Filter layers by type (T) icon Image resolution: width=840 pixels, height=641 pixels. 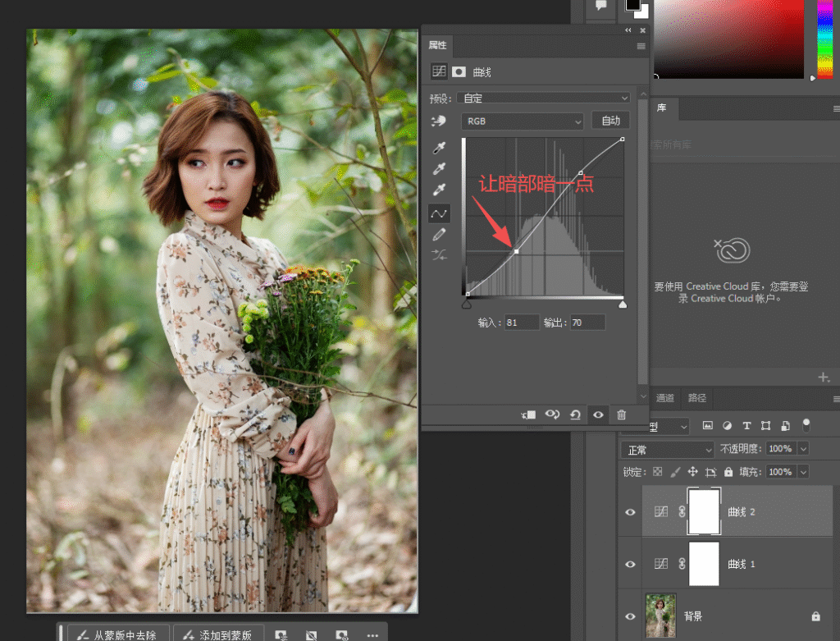746,425
